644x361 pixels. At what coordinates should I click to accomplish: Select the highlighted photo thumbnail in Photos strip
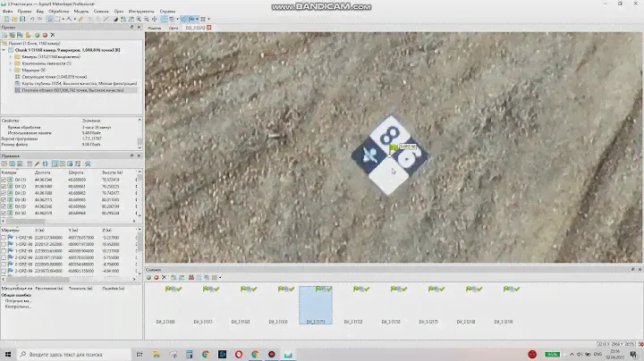(x=315, y=304)
